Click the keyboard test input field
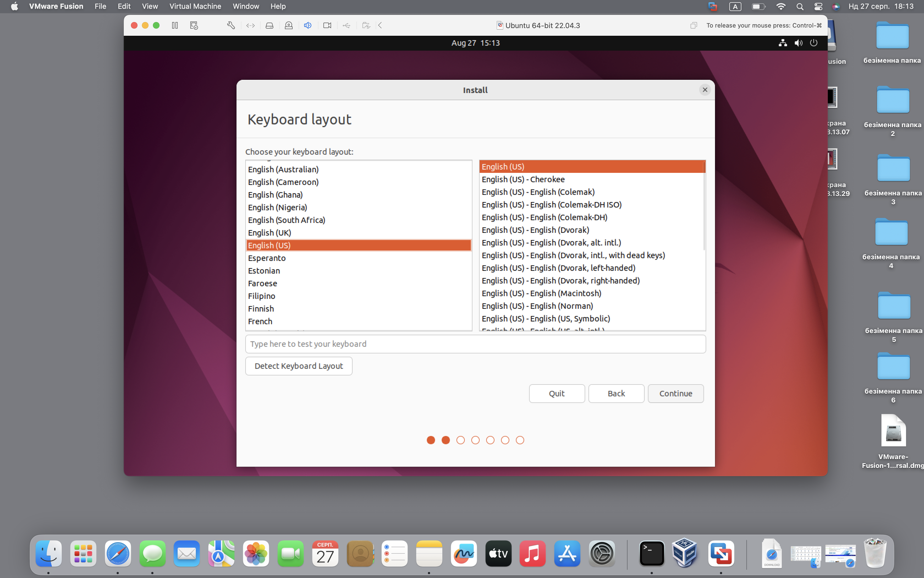The width and height of the screenshot is (924, 578). coord(475,344)
